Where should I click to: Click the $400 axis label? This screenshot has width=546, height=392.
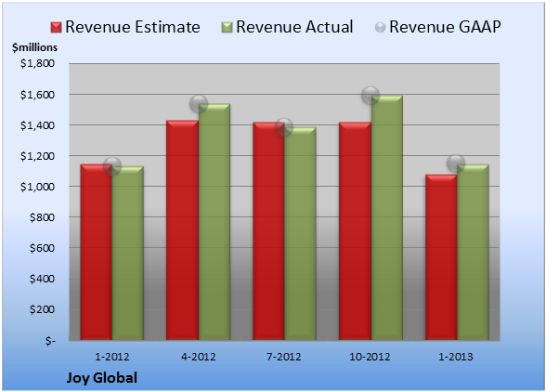point(42,279)
